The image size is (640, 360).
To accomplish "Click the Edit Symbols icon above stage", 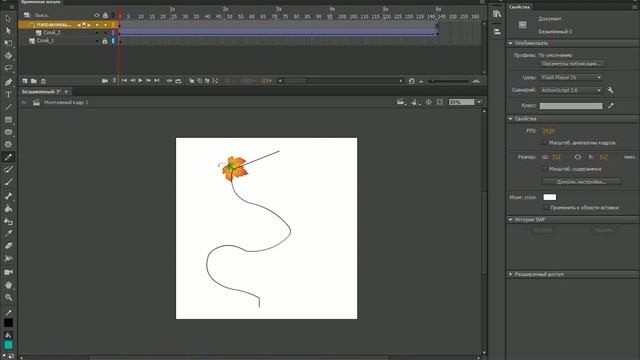I will [x=416, y=102].
